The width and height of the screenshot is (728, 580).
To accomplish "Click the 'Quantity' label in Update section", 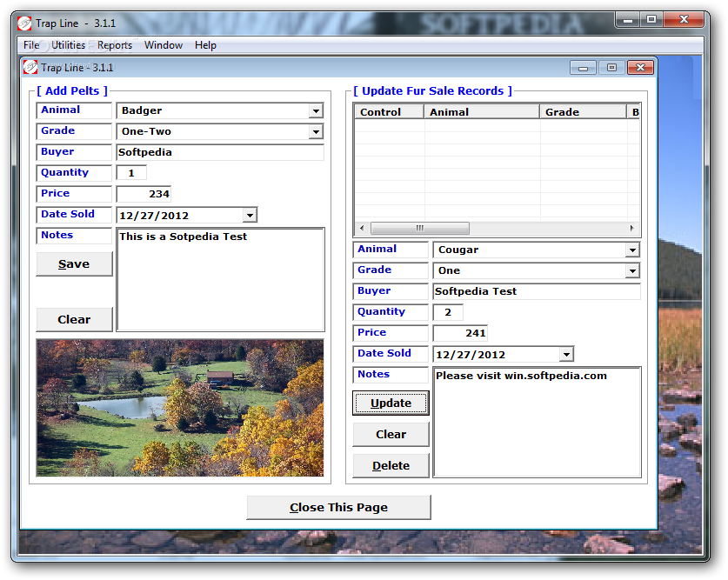I will pyautogui.click(x=381, y=311).
